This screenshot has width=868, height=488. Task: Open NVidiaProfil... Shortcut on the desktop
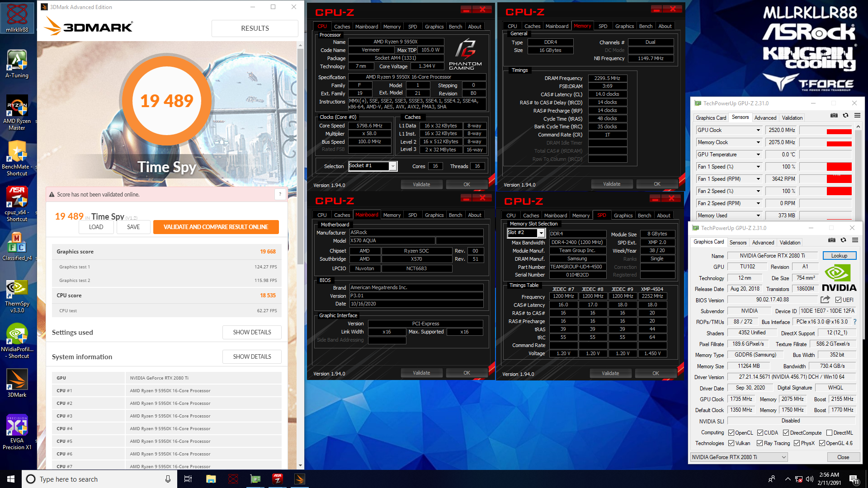tap(17, 341)
